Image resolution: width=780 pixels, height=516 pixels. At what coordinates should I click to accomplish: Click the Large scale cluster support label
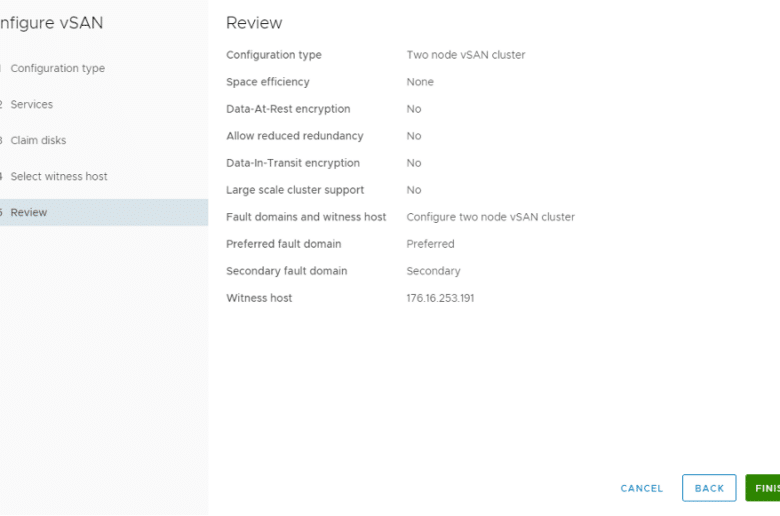(295, 190)
